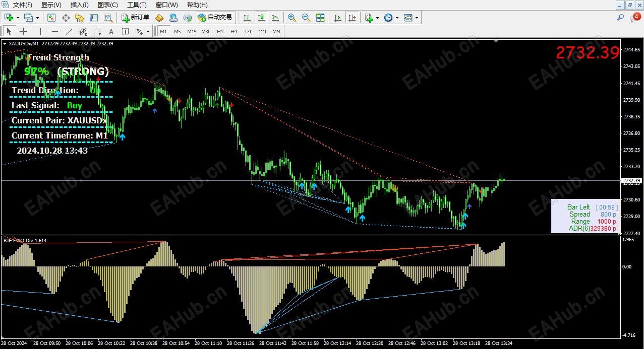Select the MN timeframe button
Screen dimensions: 644x349
(276, 31)
